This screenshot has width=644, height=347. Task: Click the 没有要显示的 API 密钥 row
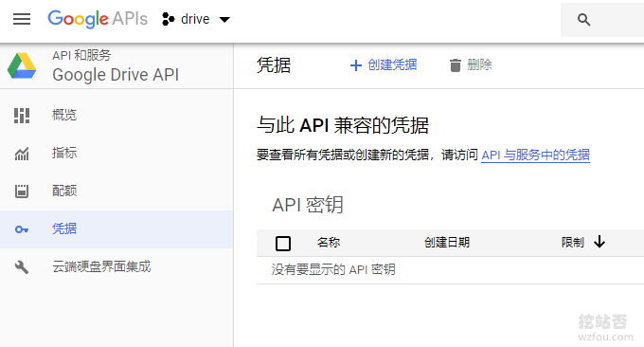point(450,270)
